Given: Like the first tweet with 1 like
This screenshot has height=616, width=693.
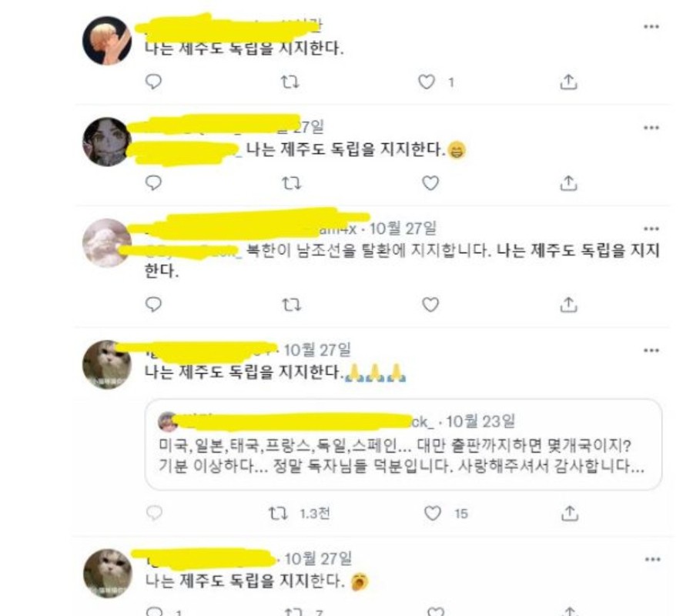Looking at the screenshot, I should 426,82.
